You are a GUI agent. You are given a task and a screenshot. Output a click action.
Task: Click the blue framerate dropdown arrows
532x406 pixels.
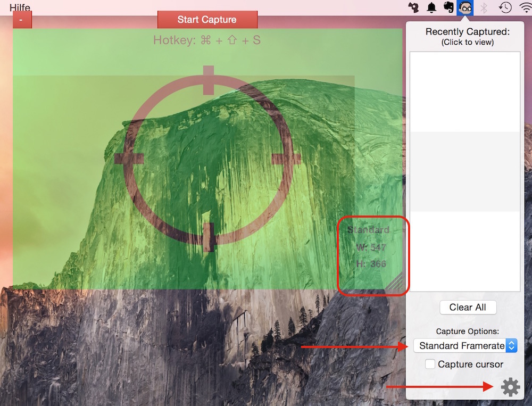(511, 346)
